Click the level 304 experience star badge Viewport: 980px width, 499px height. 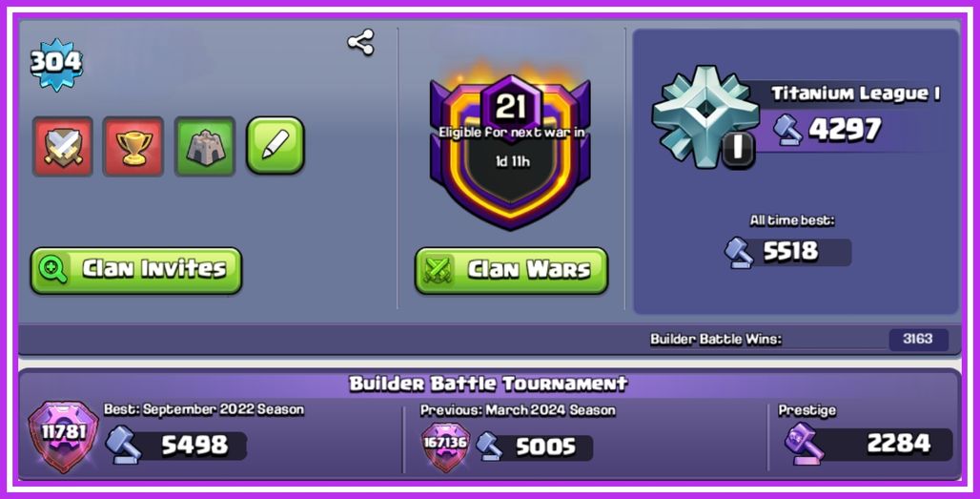pyautogui.click(x=56, y=64)
